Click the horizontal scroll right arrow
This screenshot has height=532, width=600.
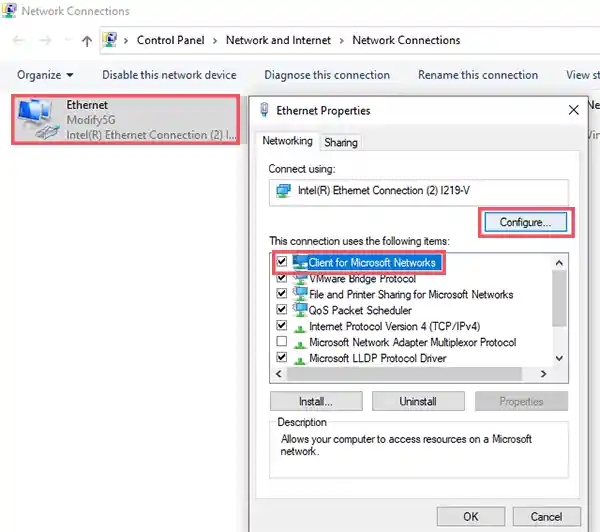[543, 374]
